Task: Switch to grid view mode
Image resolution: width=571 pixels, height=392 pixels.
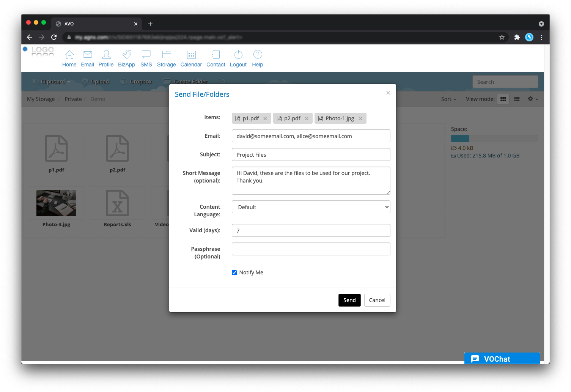Action: [x=503, y=99]
